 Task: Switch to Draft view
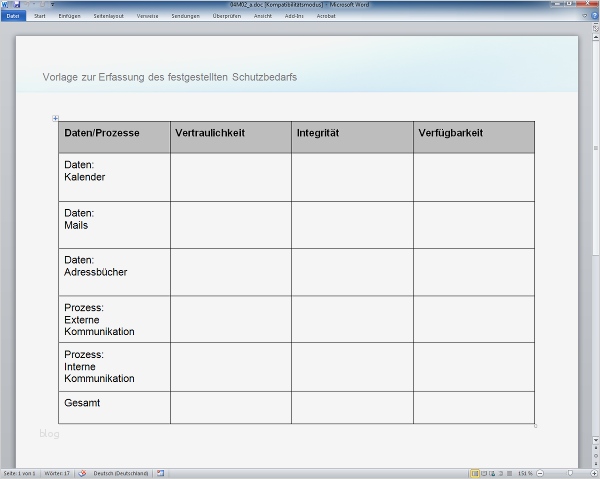pos(509,474)
